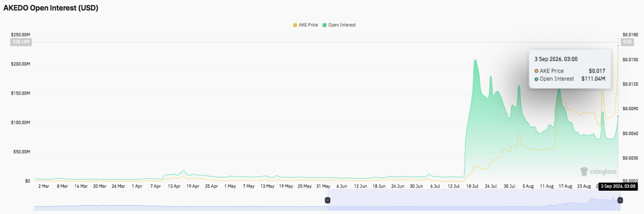The width and height of the screenshot is (644, 214).
Task: Click the 25 May date label
Action: [x=305, y=186]
